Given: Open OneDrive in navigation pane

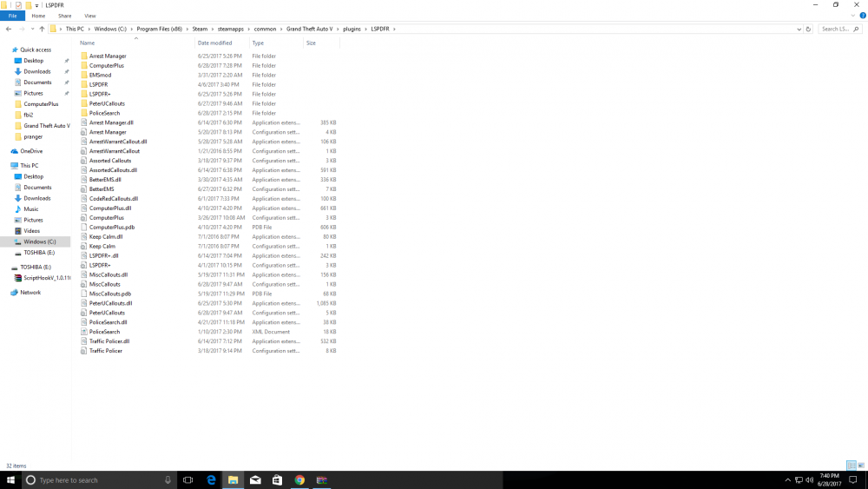Looking at the screenshot, I should (31, 151).
